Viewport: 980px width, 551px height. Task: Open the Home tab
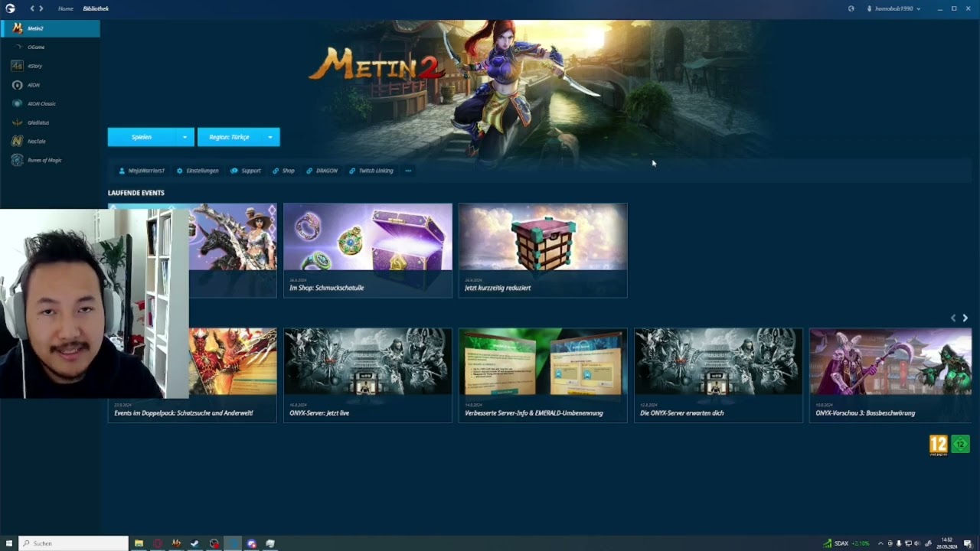[x=66, y=8]
